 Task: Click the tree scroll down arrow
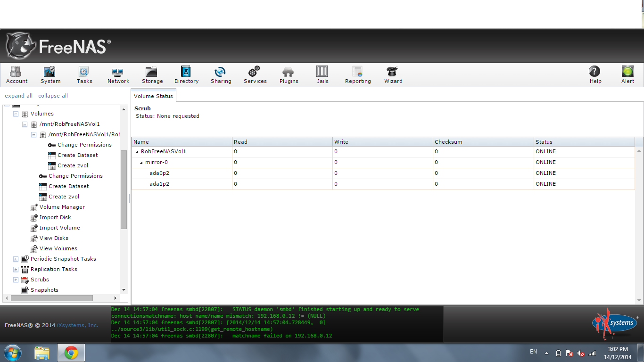point(124,290)
